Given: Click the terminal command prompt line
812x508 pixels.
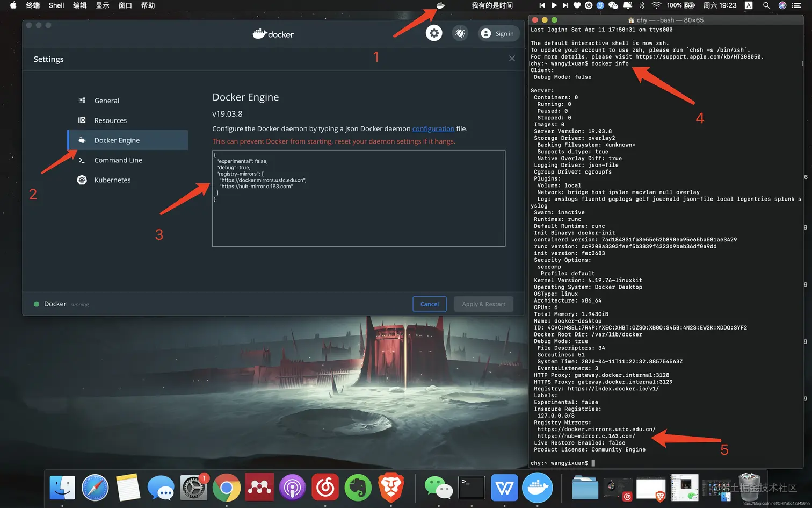Looking at the screenshot, I should 563,463.
